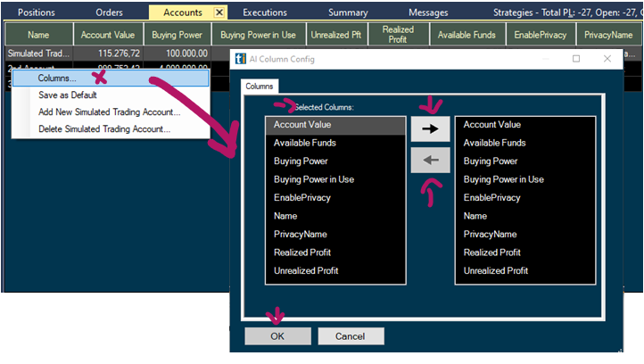Click the AI Column Config title icon
This screenshot has height=364, width=644.
click(x=241, y=59)
